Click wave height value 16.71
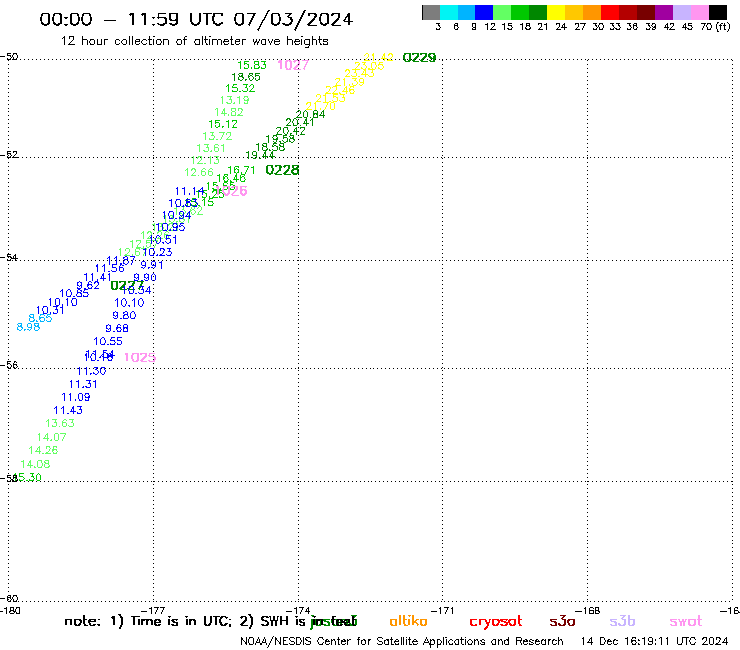Viewport: 740px width, 650px height. point(241,170)
